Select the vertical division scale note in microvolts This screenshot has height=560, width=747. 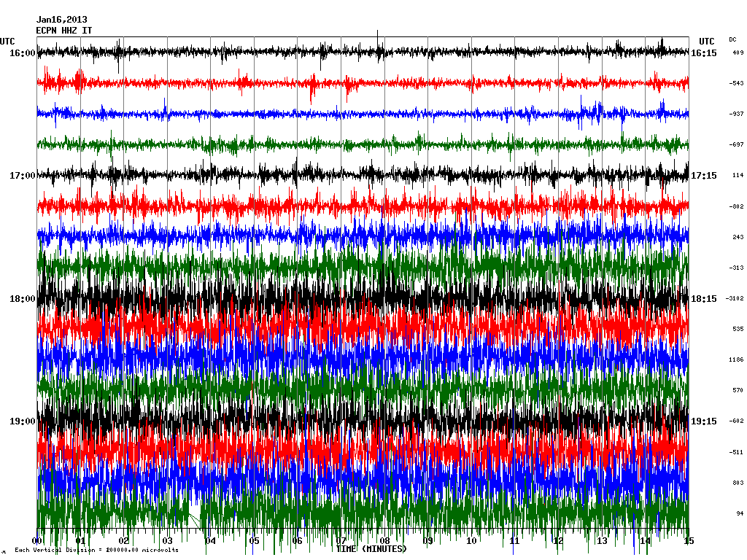point(97,550)
